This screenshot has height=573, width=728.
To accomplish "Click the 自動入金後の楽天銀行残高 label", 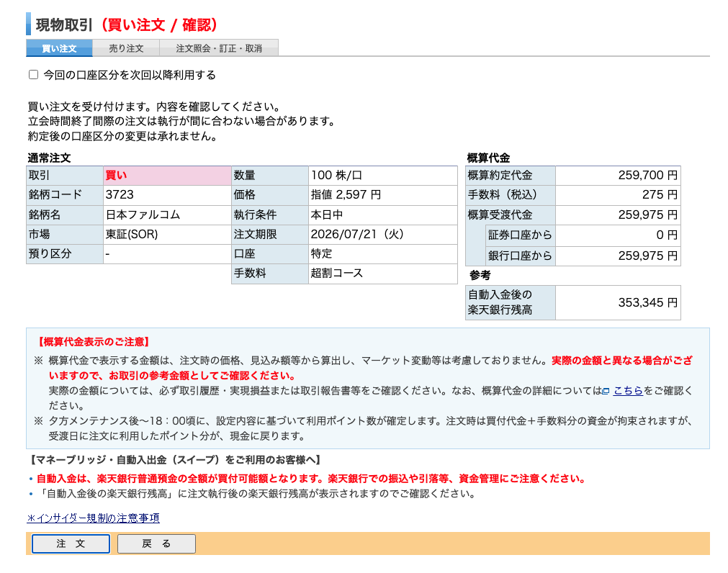I will [x=500, y=302].
